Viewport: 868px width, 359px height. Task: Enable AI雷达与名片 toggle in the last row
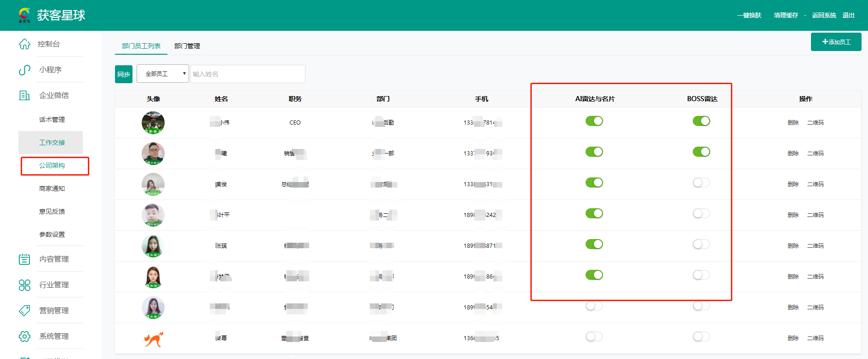point(594,336)
